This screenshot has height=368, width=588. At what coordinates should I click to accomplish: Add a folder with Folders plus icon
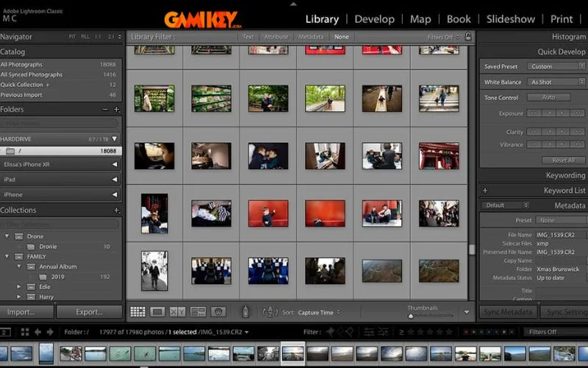pyautogui.click(x=117, y=110)
